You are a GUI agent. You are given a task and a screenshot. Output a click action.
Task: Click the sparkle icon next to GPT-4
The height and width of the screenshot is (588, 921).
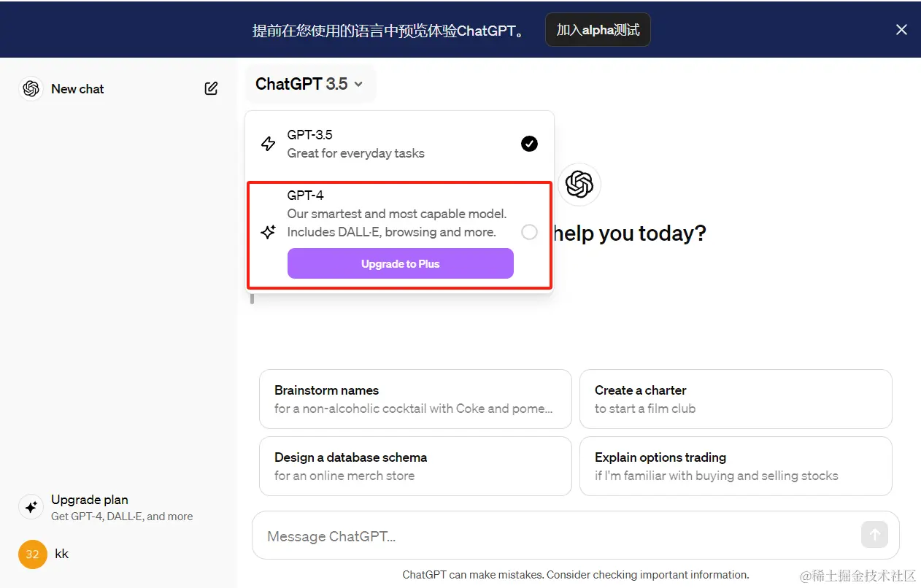point(268,232)
